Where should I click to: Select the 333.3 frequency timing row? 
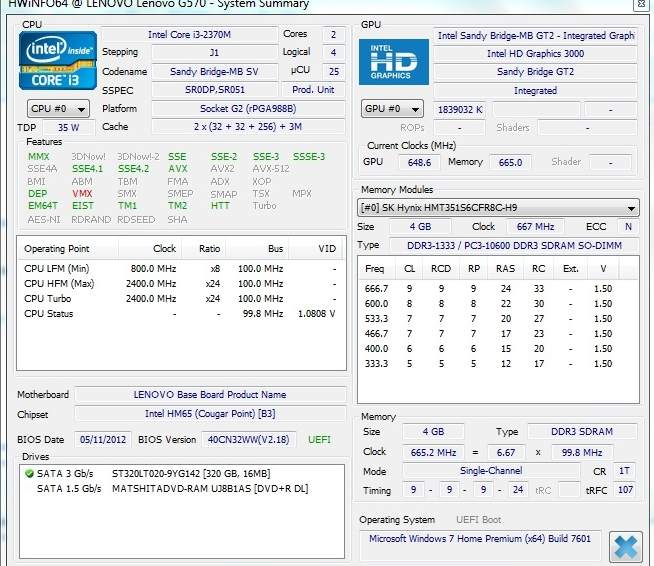(498, 364)
